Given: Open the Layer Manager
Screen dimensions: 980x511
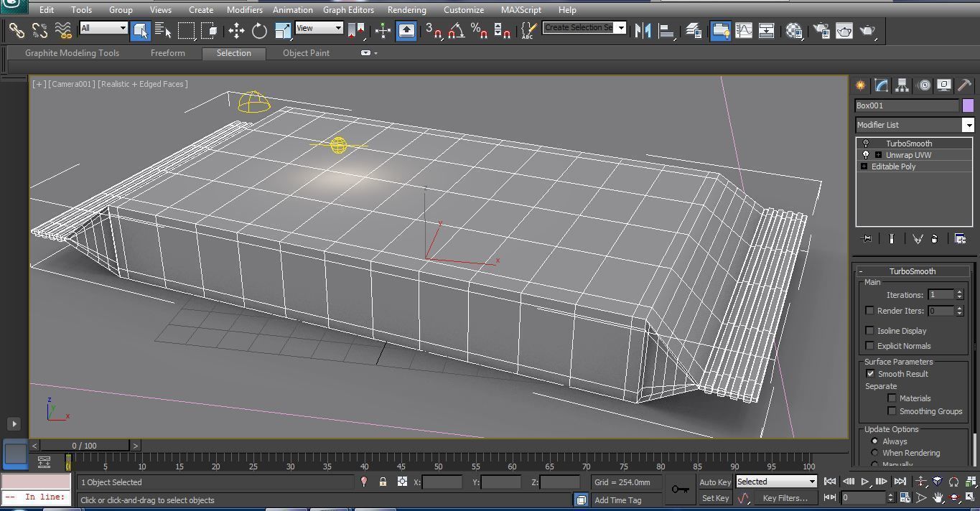Looking at the screenshot, I should [693, 30].
